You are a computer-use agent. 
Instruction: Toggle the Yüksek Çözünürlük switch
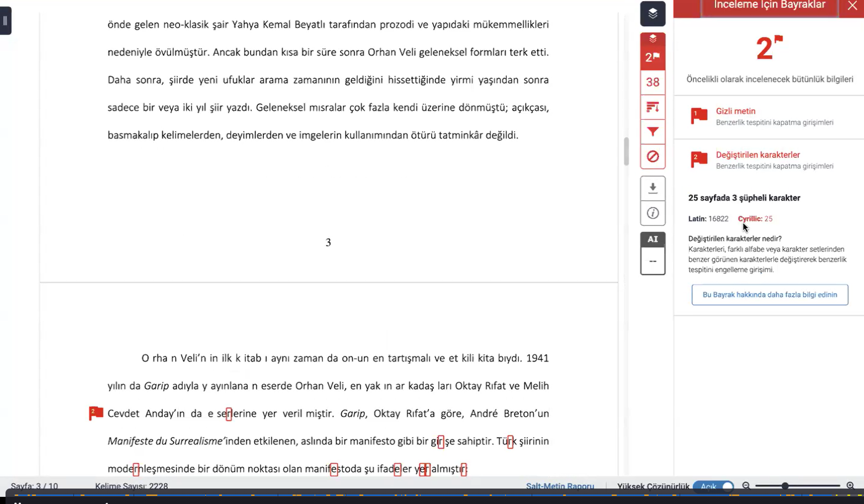(713, 486)
